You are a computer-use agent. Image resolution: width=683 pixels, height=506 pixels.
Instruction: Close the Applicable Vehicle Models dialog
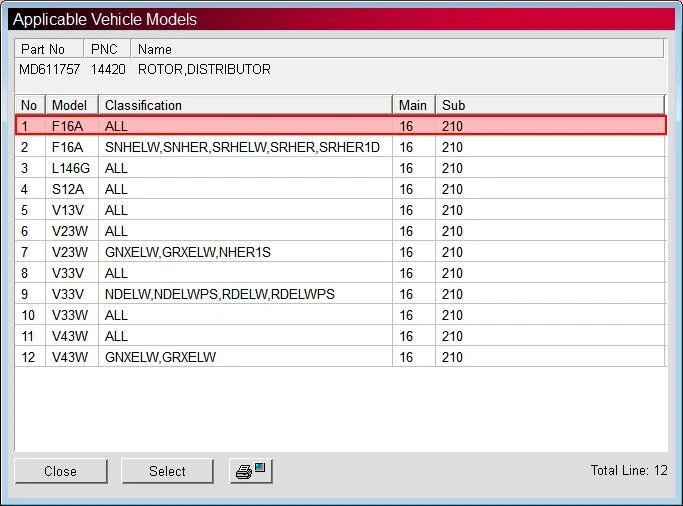[61, 471]
